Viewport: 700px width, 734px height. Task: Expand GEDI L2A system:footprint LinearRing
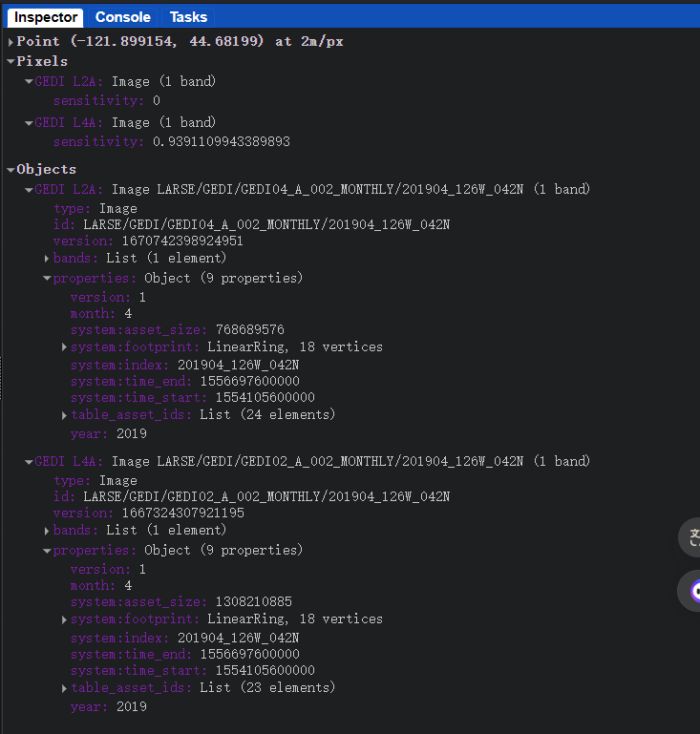click(x=64, y=347)
